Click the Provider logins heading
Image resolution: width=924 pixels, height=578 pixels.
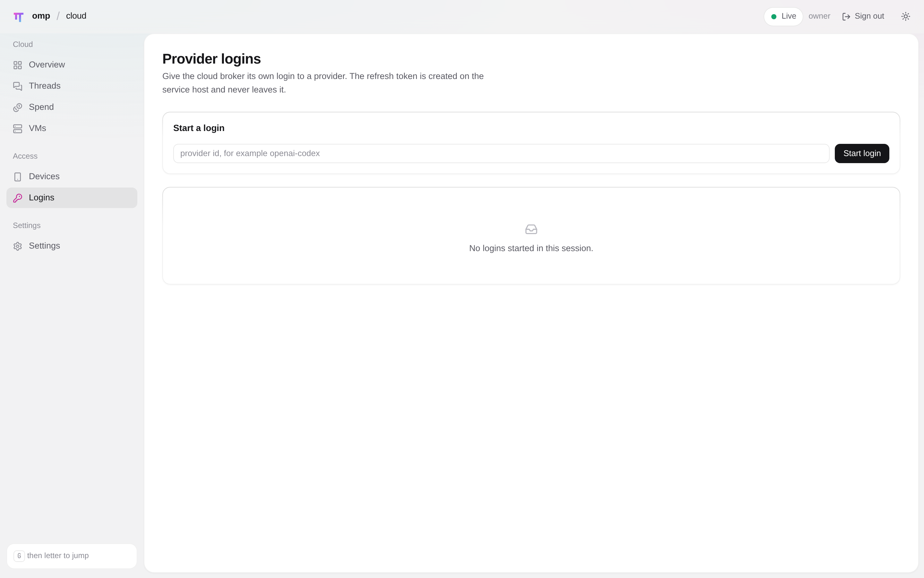[211, 59]
